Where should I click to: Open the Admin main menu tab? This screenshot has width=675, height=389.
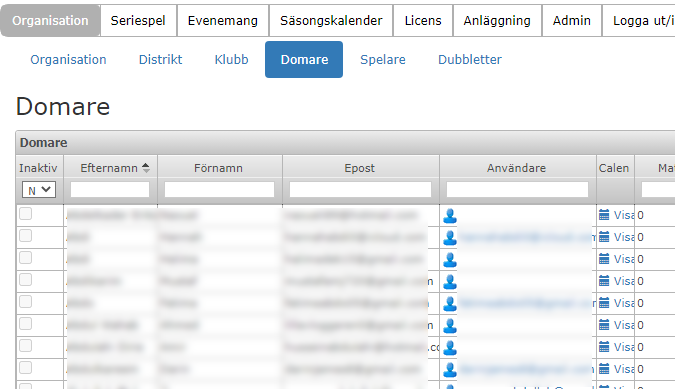572,21
